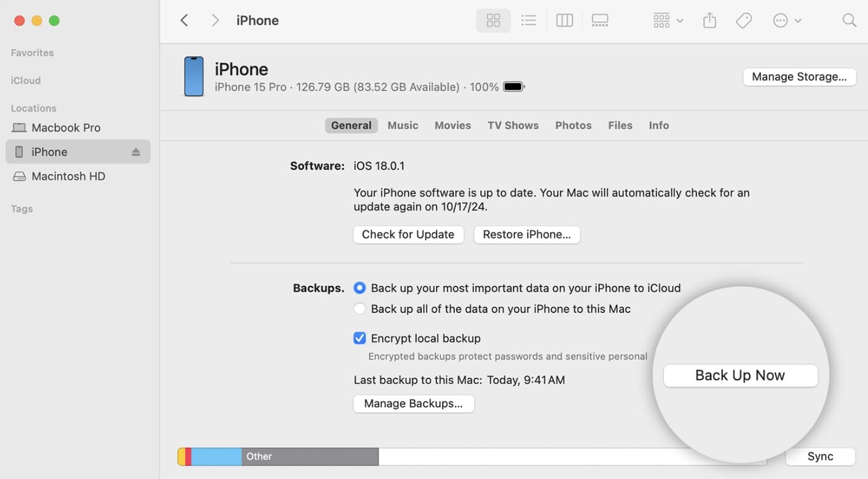The width and height of the screenshot is (868, 479).
Task: Switch to column view
Action: [x=564, y=20]
